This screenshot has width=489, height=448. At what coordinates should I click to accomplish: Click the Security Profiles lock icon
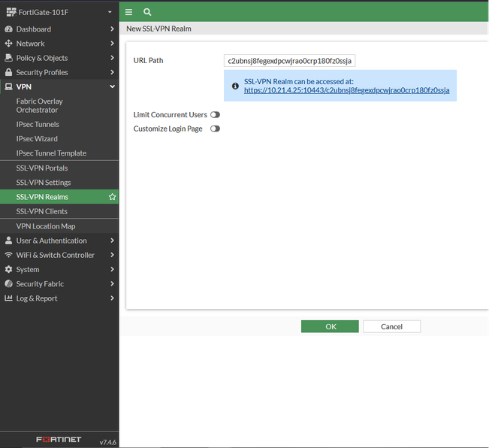coord(9,72)
